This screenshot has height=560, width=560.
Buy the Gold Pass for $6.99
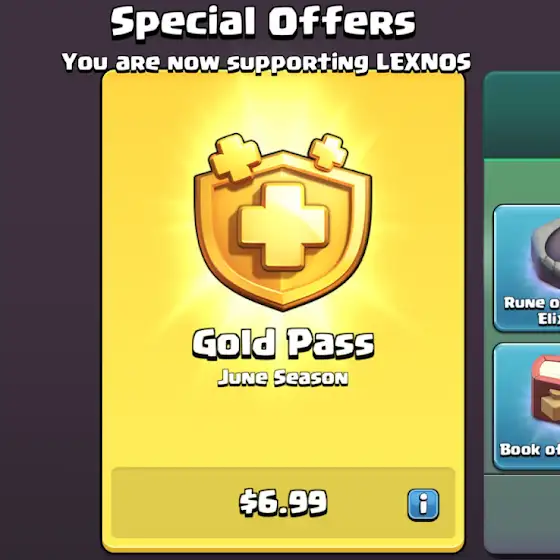(x=283, y=503)
